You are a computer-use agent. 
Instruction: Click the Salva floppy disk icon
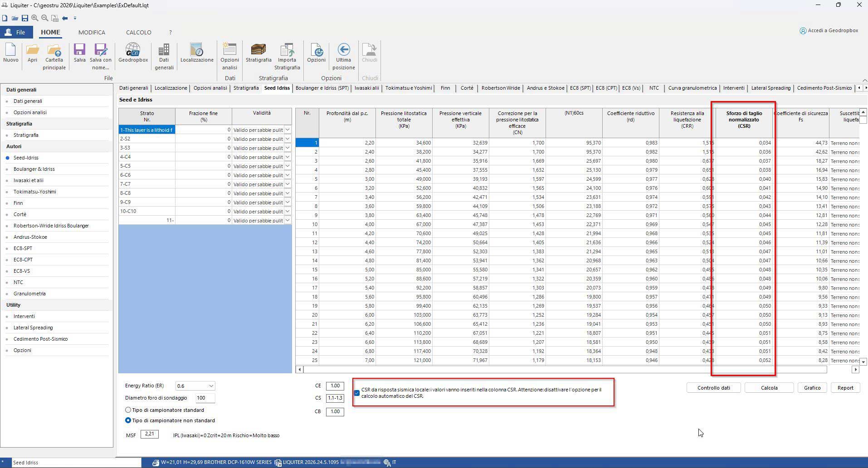[x=79, y=50]
